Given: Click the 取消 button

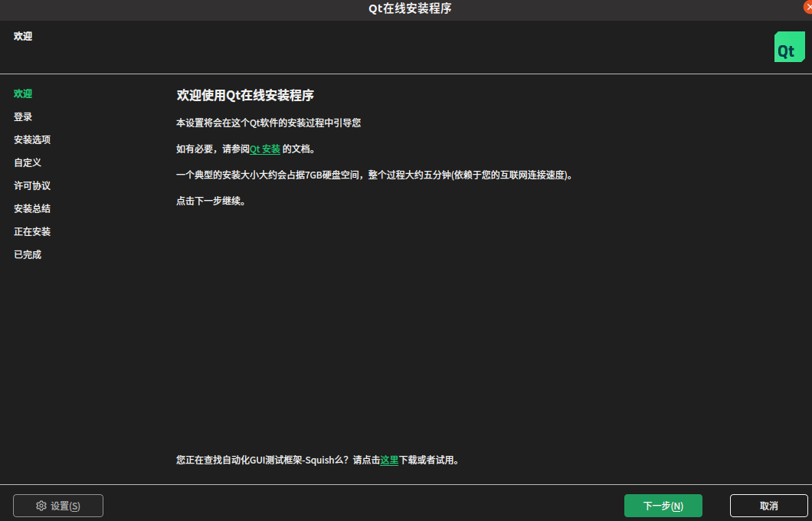Looking at the screenshot, I should coord(768,506).
